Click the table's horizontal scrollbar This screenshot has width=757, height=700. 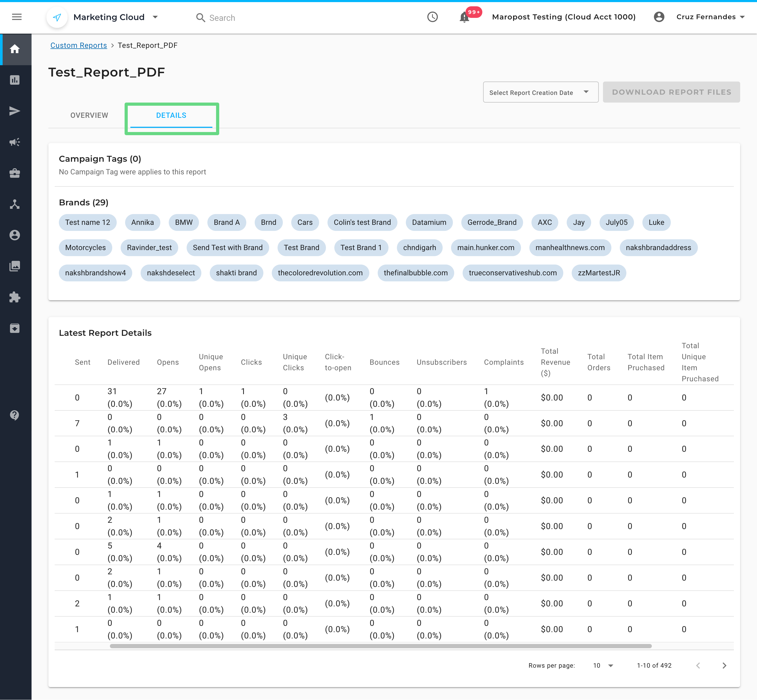[x=380, y=646]
